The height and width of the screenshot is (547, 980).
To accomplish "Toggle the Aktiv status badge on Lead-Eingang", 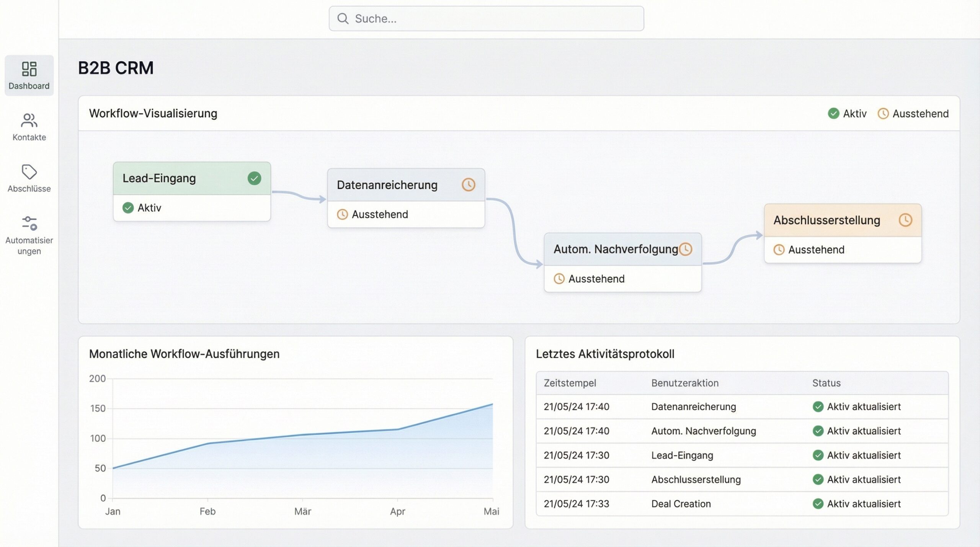I will 129,207.
